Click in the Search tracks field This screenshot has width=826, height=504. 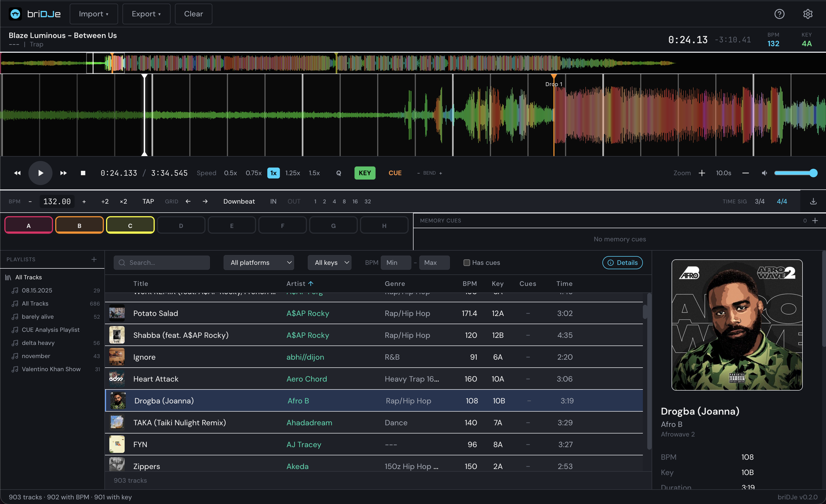(x=162, y=262)
